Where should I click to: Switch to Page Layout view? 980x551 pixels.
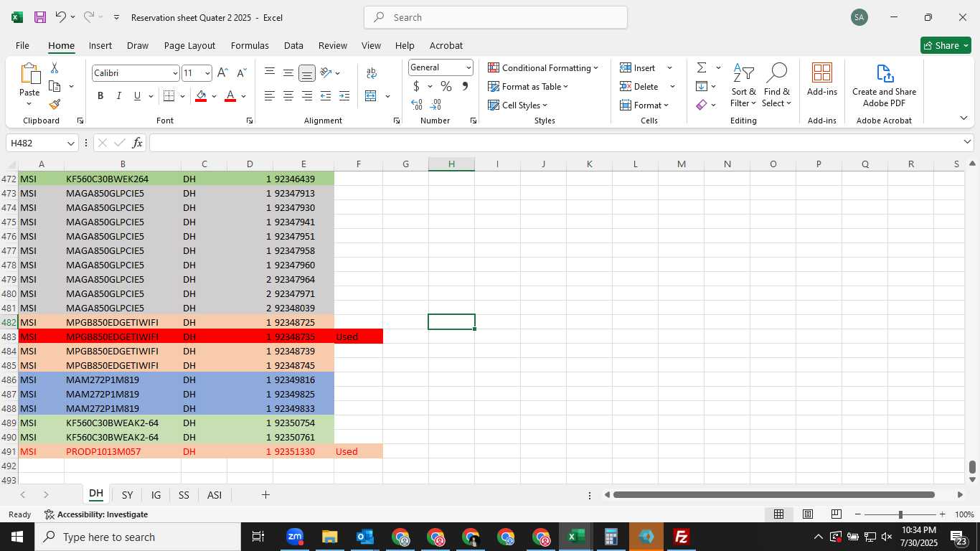pos(807,514)
